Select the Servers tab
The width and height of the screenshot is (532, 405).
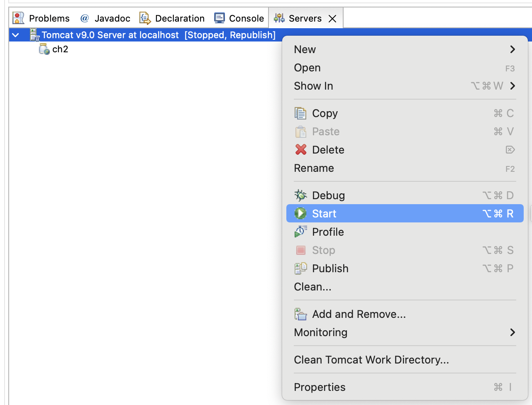pyautogui.click(x=305, y=18)
